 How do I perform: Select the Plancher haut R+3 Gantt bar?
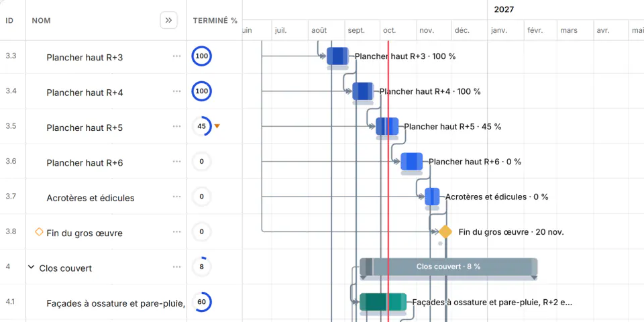[337, 56]
